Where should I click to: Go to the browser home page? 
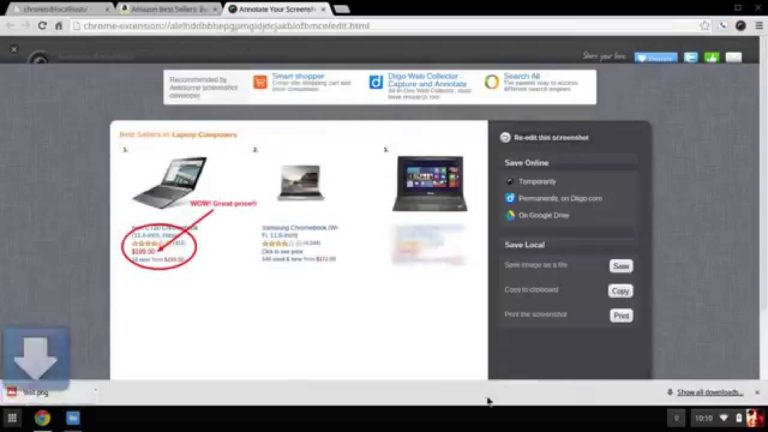[x=58, y=26]
